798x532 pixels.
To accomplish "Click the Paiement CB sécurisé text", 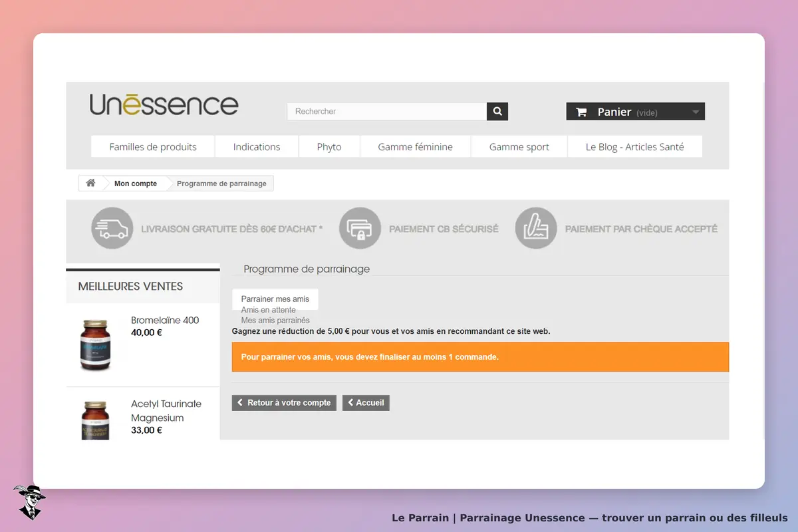I will click(x=444, y=229).
